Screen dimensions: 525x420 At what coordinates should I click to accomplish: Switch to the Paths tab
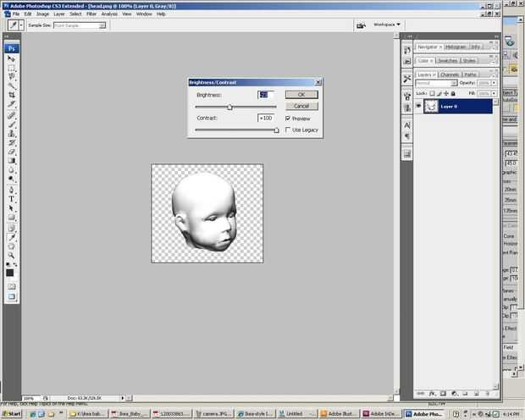[x=471, y=75]
